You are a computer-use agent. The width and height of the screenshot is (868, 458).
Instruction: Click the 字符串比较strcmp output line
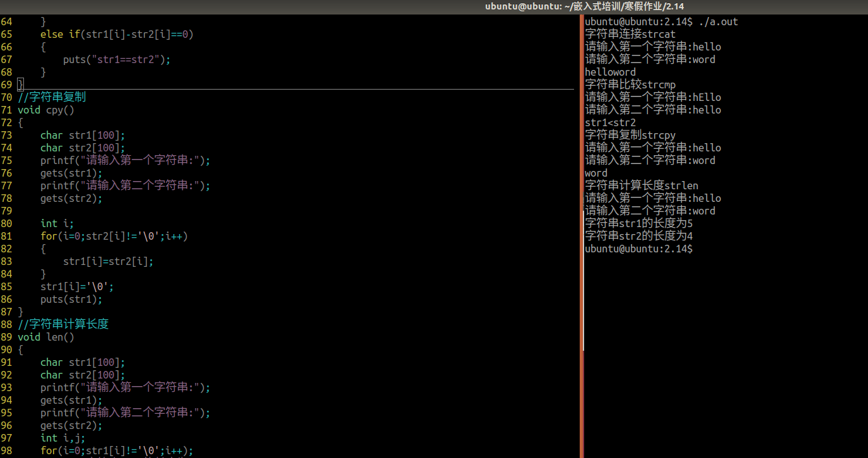pos(630,85)
